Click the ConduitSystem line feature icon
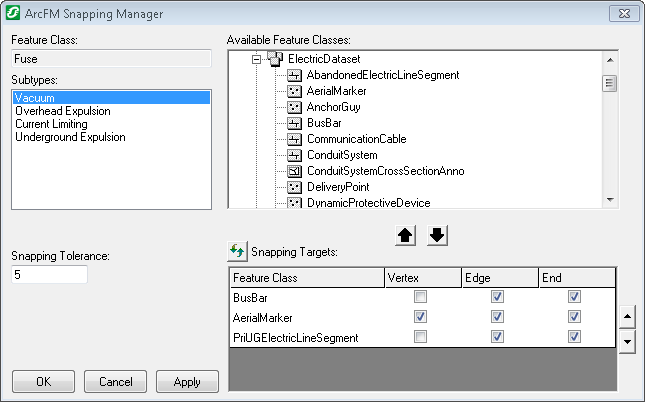The height and width of the screenshot is (402, 645). pos(294,155)
